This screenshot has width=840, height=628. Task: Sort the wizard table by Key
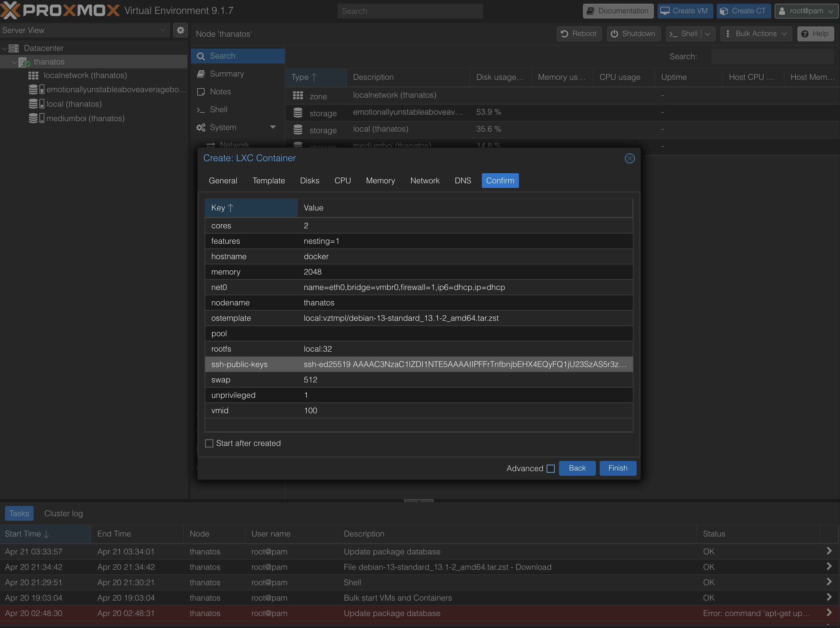(251, 208)
